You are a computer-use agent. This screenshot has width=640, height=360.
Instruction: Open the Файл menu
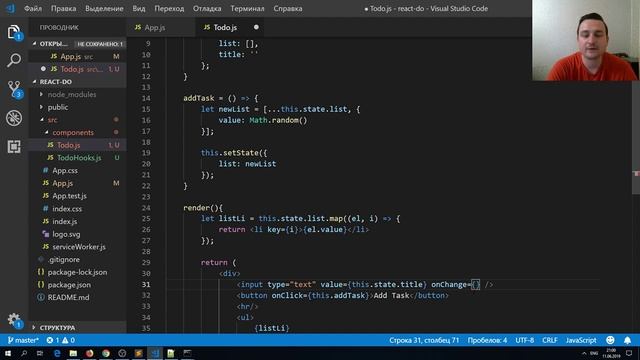(x=33, y=9)
